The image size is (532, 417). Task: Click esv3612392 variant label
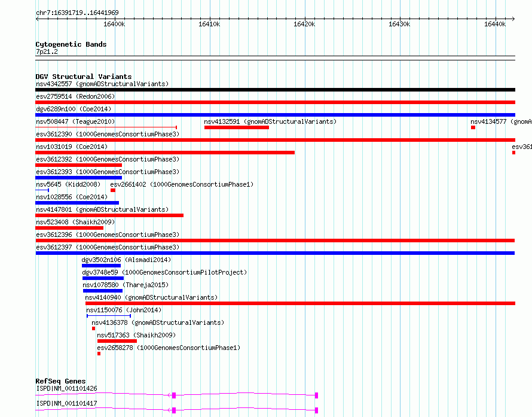[x=108, y=159]
